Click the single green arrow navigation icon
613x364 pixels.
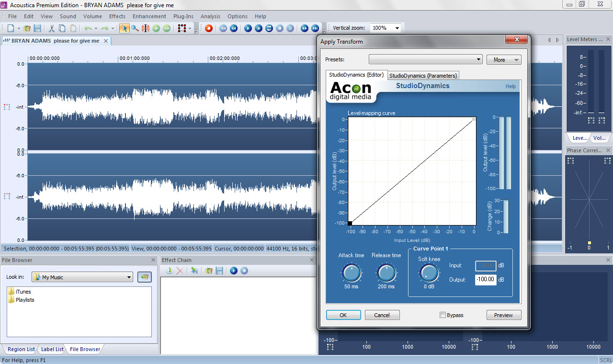(156, 28)
